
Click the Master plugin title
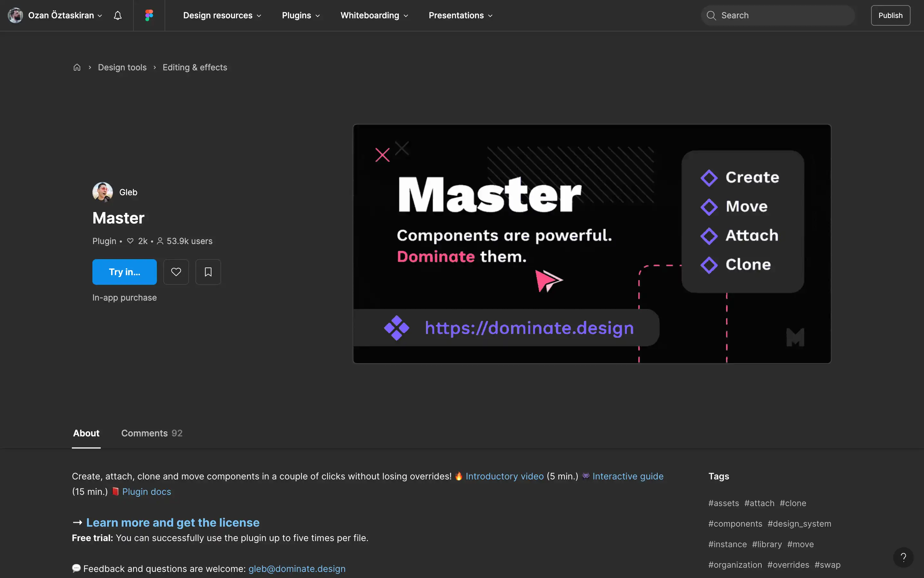(118, 218)
